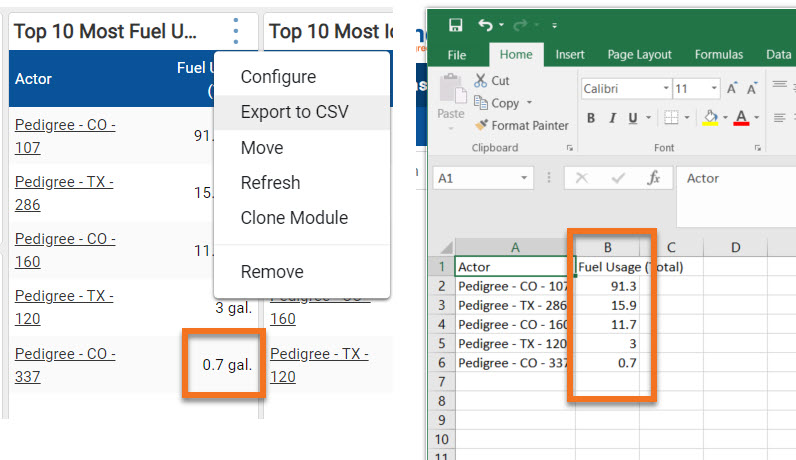The width and height of the screenshot is (796, 460).
Task: Open the Fill Color dropdown arrow
Action: 725,118
